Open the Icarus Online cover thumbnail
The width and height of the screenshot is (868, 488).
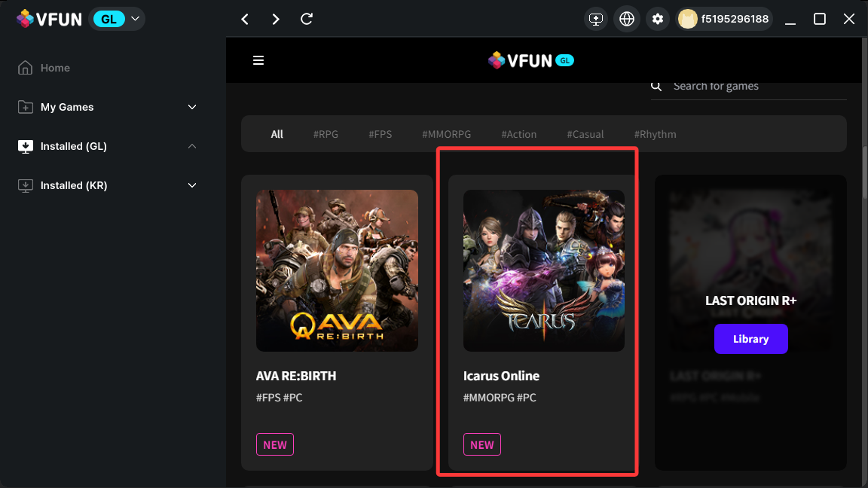click(x=543, y=270)
